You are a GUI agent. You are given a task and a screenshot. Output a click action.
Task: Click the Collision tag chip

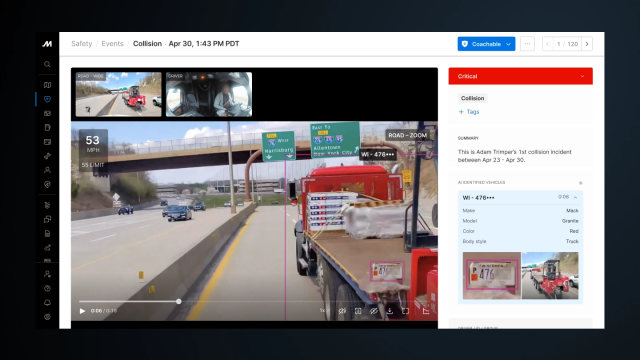[472, 98]
